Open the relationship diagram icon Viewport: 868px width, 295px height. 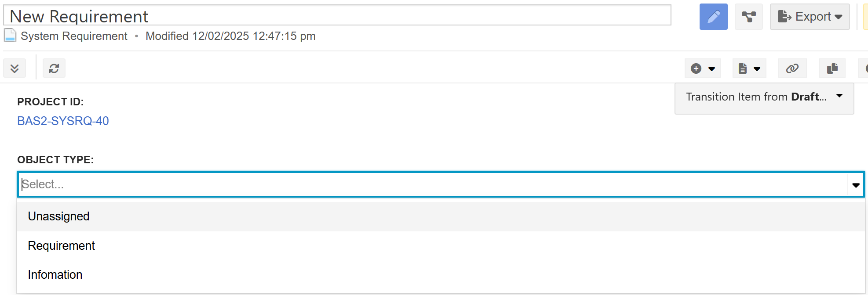click(749, 17)
